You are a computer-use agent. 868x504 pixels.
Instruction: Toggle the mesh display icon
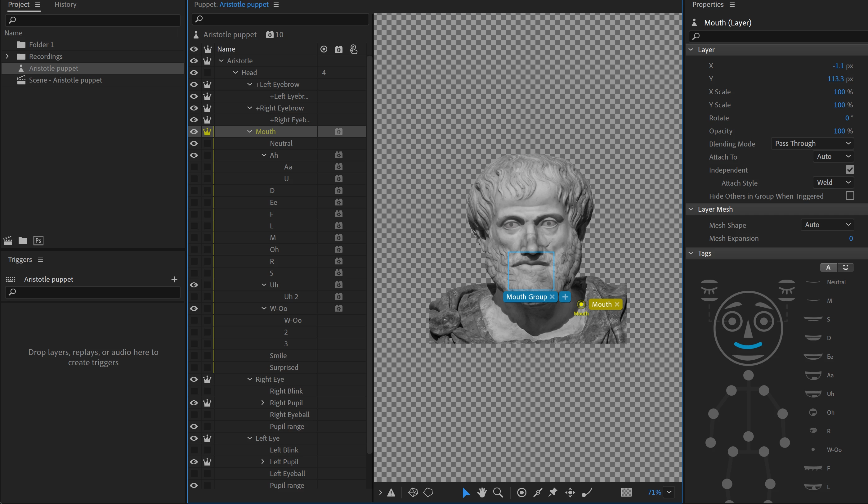tap(413, 492)
